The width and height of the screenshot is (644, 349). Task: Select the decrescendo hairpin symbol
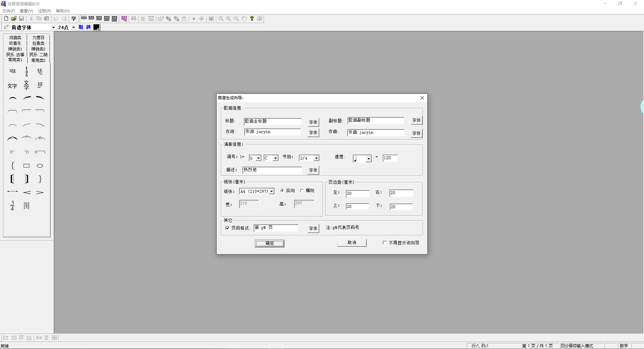click(x=40, y=192)
